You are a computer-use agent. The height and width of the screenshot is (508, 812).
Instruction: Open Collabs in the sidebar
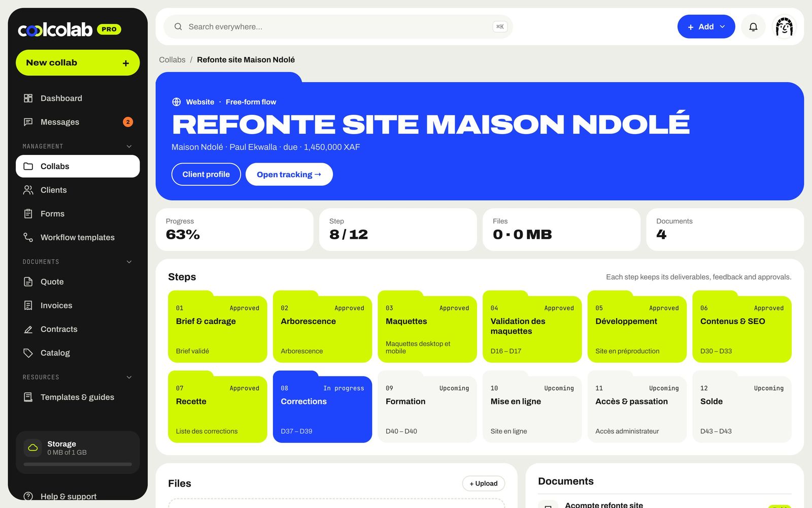click(x=78, y=166)
